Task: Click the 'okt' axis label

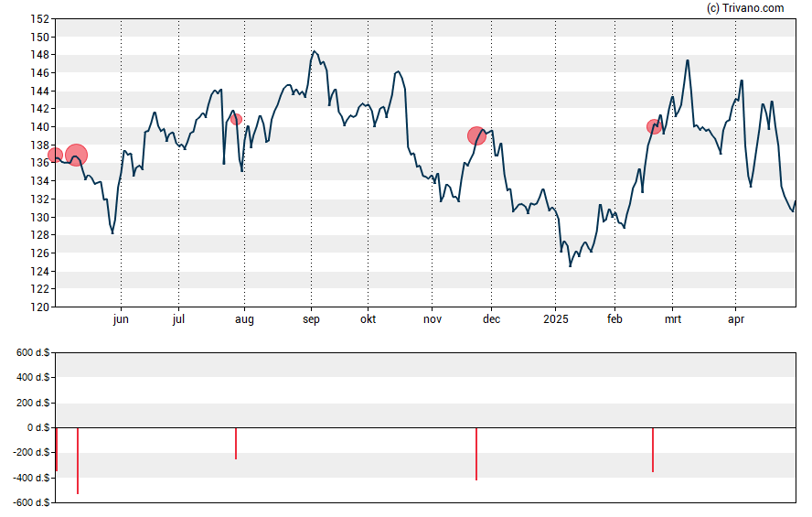Action: [x=369, y=318]
